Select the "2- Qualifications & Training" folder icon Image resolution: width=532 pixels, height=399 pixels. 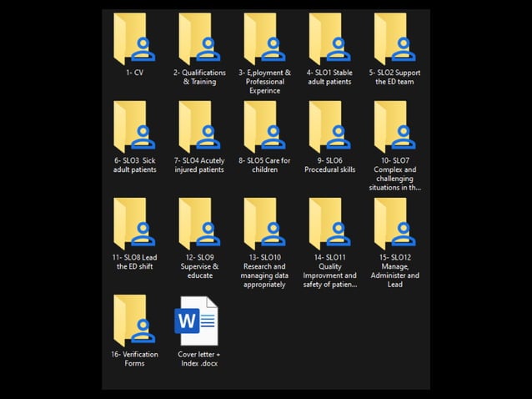tap(199, 38)
